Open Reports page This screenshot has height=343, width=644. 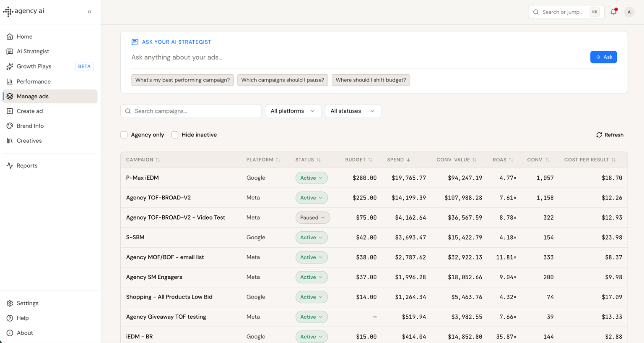(x=50, y=166)
